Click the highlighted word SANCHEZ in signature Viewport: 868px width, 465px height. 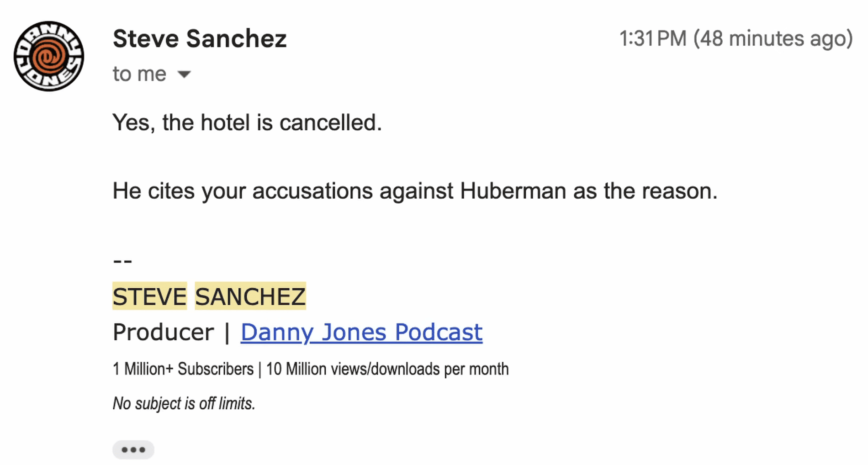[x=250, y=296]
